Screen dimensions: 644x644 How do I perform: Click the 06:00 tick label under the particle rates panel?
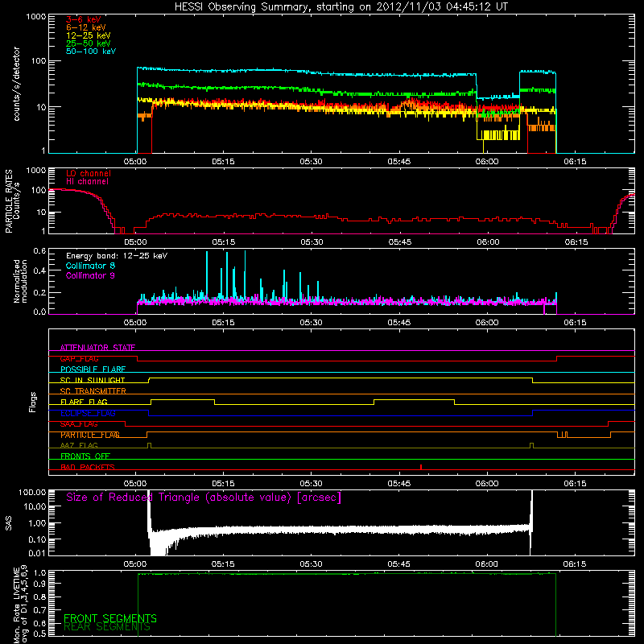(x=488, y=242)
